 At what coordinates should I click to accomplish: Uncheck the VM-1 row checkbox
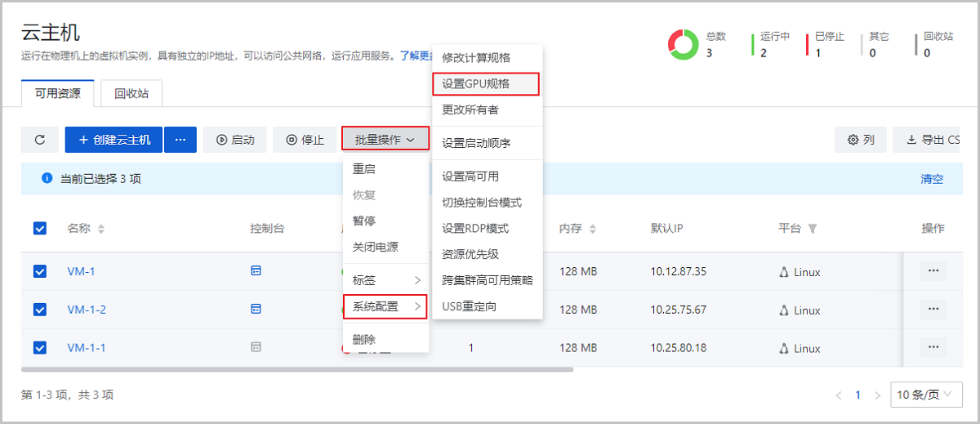pos(40,271)
